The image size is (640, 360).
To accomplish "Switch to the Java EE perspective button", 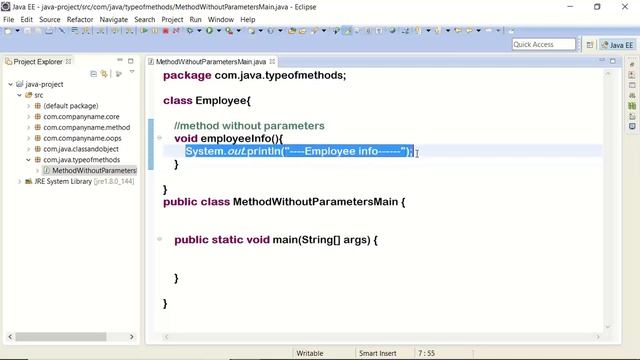I will [617, 45].
